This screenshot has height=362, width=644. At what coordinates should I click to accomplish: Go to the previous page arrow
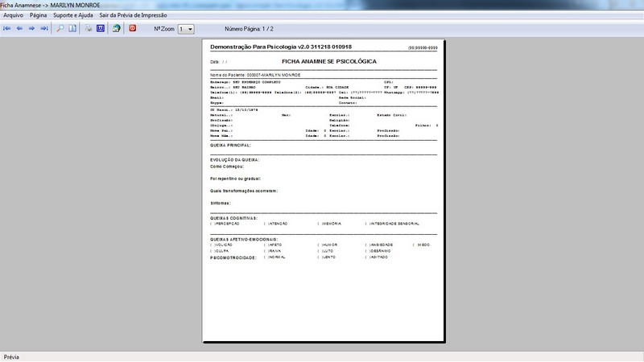(19, 28)
